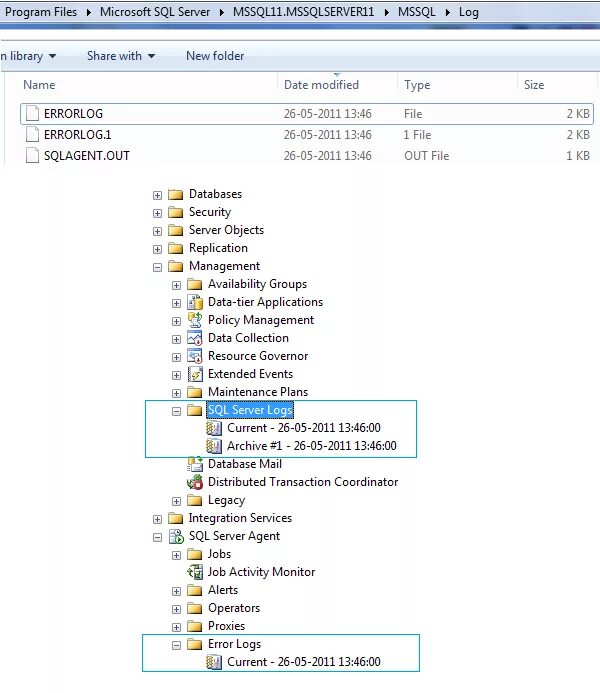600x693 pixels.
Task: Select the Maintenance Plans label
Action: point(258,392)
